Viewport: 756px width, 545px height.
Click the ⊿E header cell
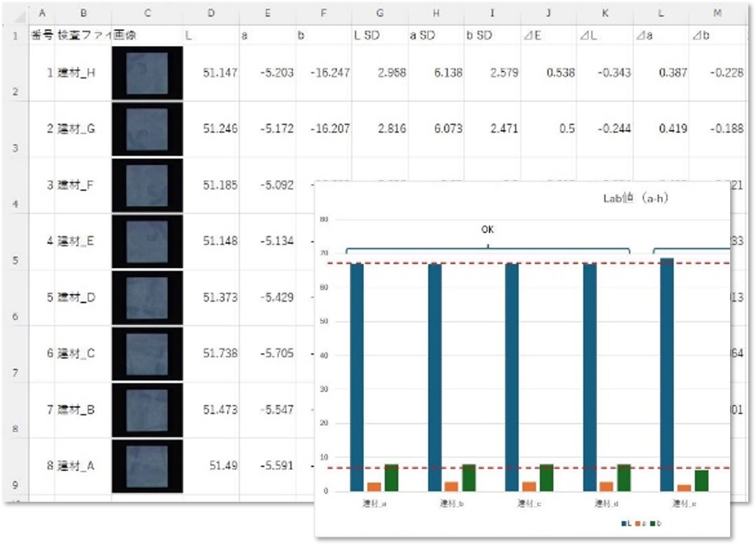pyautogui.click(x=548, y=35)
